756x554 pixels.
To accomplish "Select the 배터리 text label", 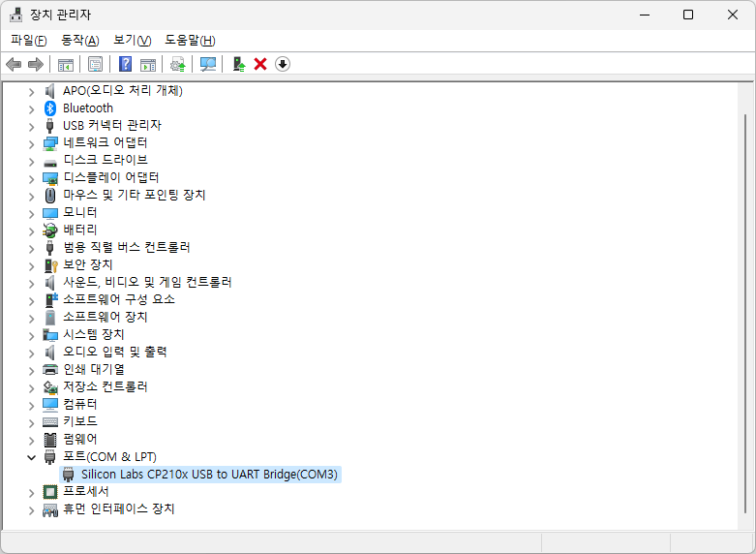I will tap(80, 230).
